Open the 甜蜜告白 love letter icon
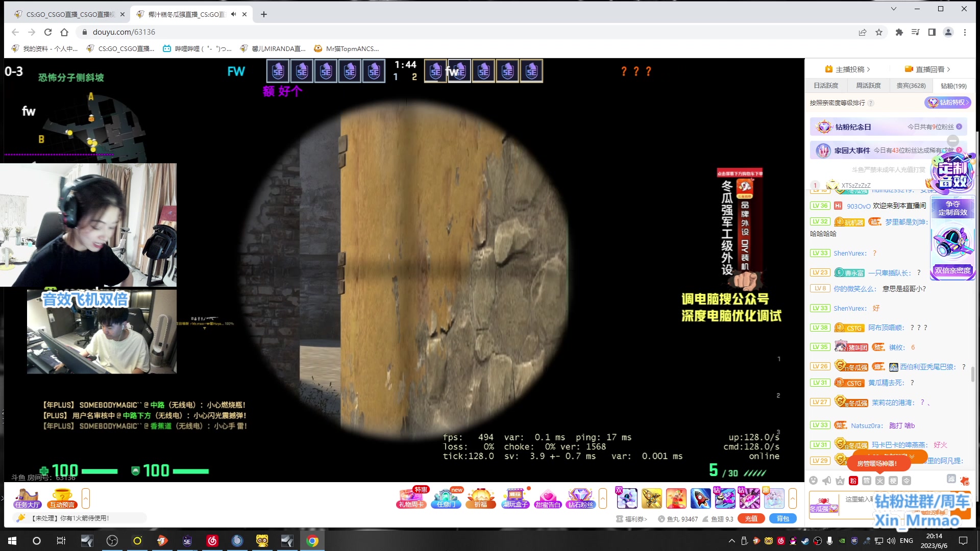The width and height of the screenshot is (980, 551). tap(548, 498)
